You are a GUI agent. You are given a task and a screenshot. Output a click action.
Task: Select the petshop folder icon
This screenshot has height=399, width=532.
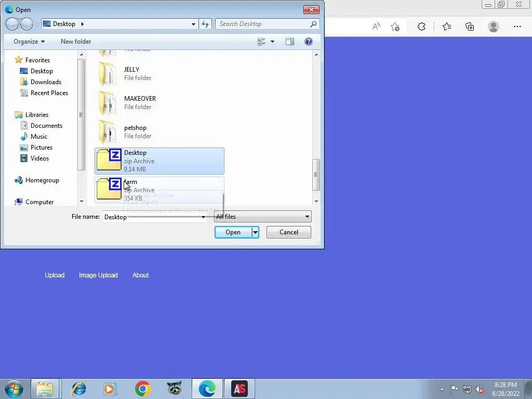107,132
